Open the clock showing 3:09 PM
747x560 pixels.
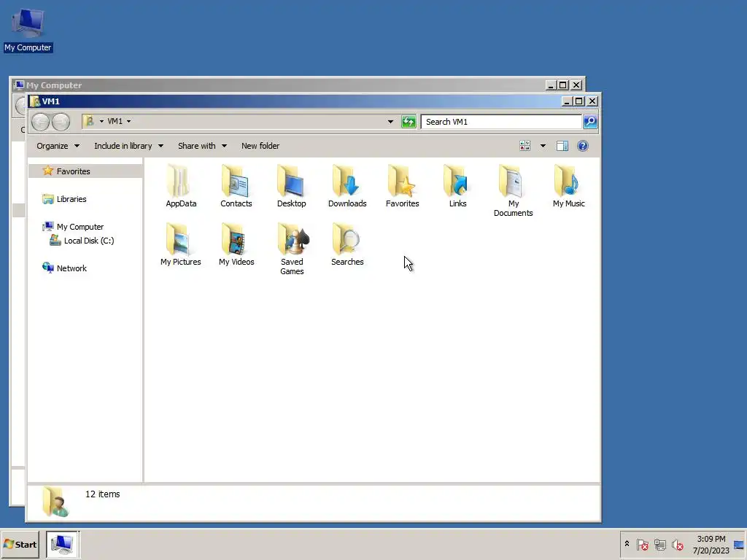[711, 544]
